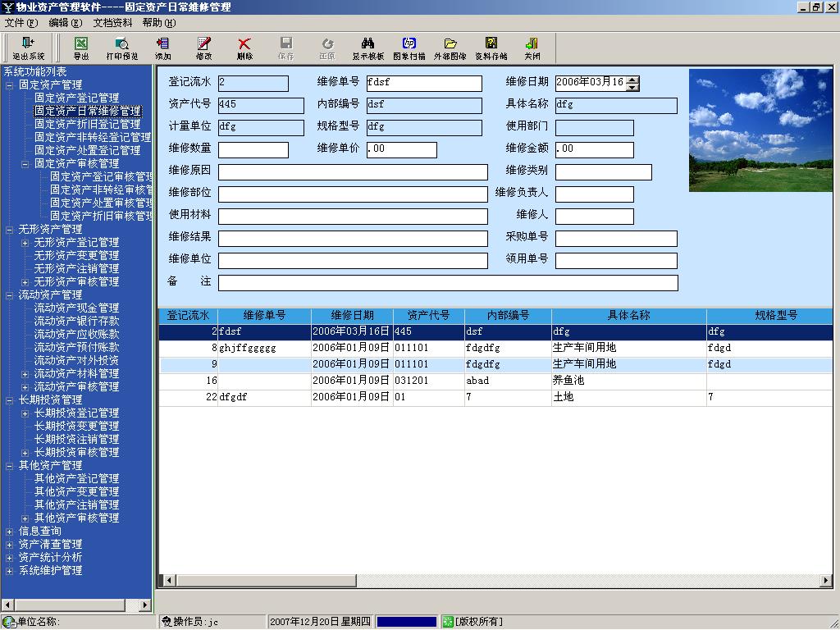Click the 维修原因 input field
840x630 pixels.
click(353, 172)
